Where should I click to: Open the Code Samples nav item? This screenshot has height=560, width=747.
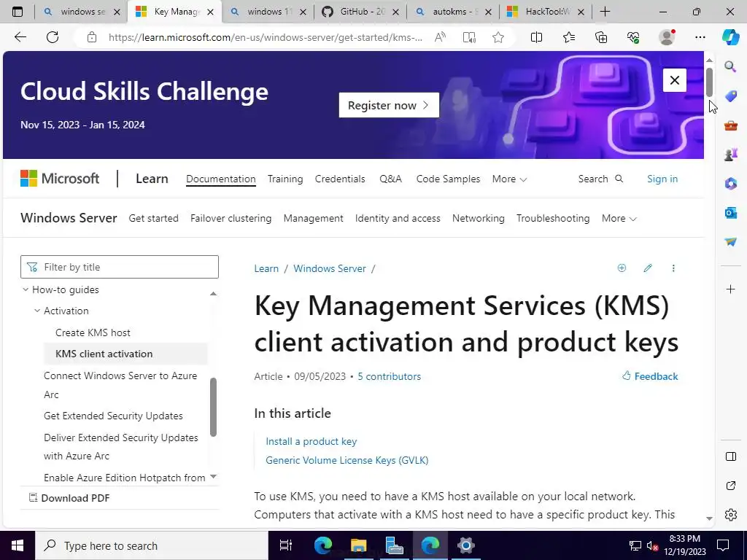coord(448,179)
